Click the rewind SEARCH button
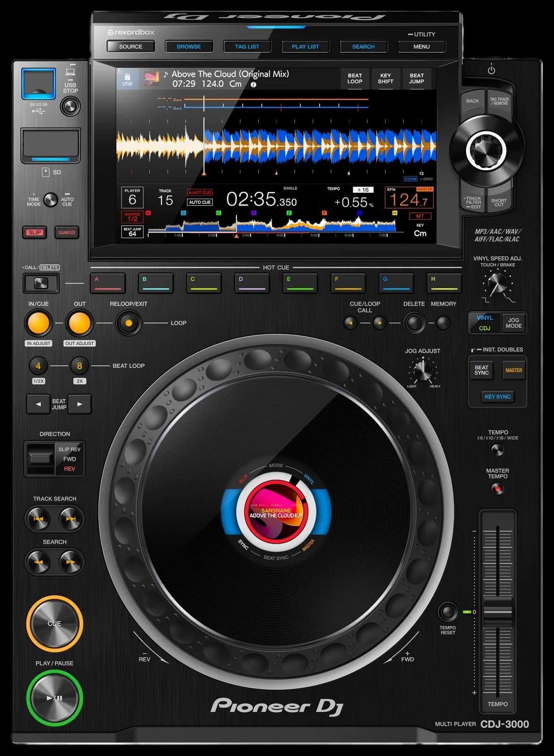The image size is (554, 756). point(38,562)
